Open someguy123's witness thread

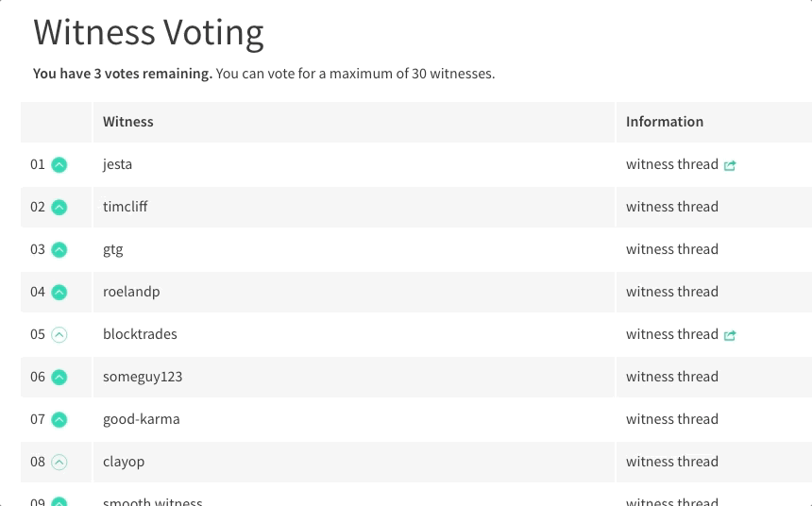(x=671, y=377)
